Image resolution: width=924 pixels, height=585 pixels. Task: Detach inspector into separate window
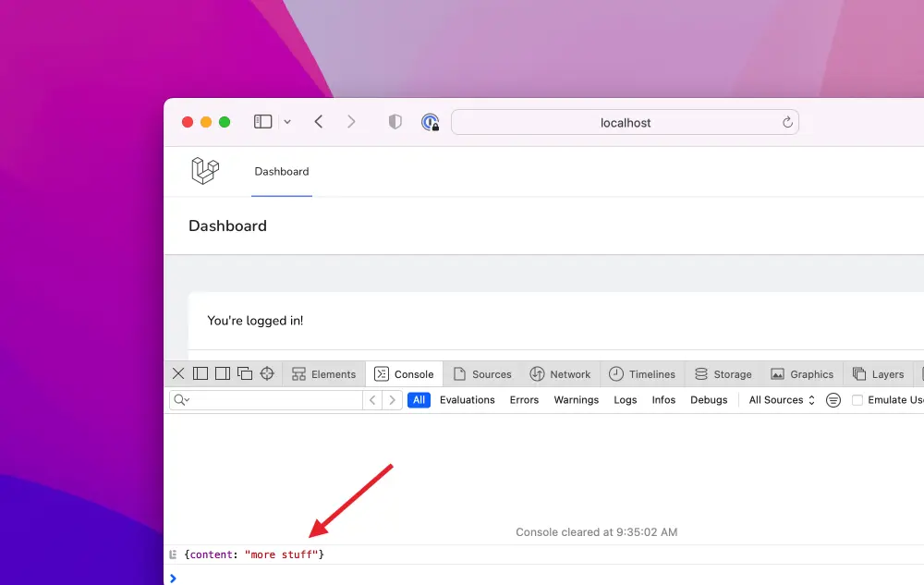[245, 373]
